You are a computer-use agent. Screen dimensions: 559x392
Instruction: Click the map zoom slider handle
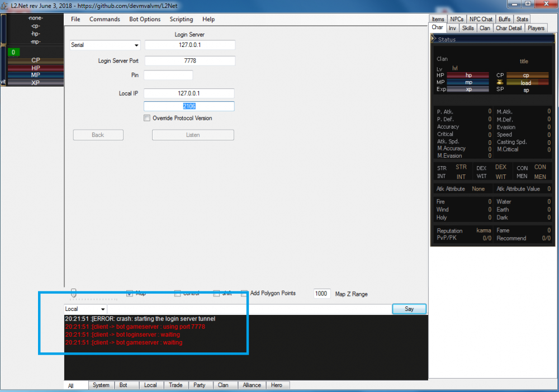click(73, 292)
